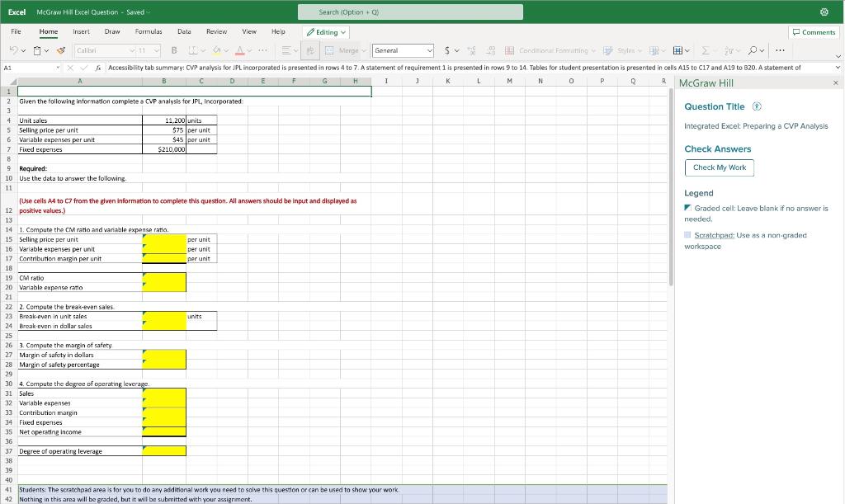Select cell B7 with $210,000
Screen dimensions: 845x504
pyautogui.click(x=164, y=149)
